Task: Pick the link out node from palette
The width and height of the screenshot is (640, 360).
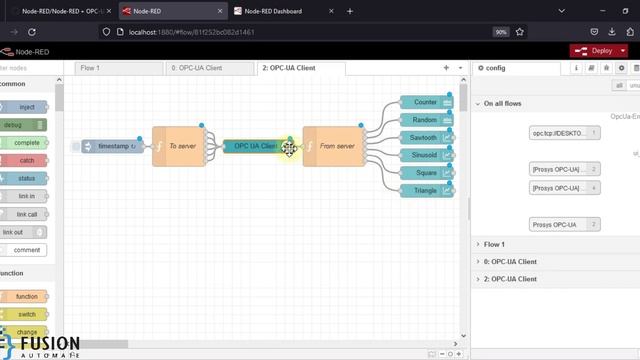Action: [23, 232]
